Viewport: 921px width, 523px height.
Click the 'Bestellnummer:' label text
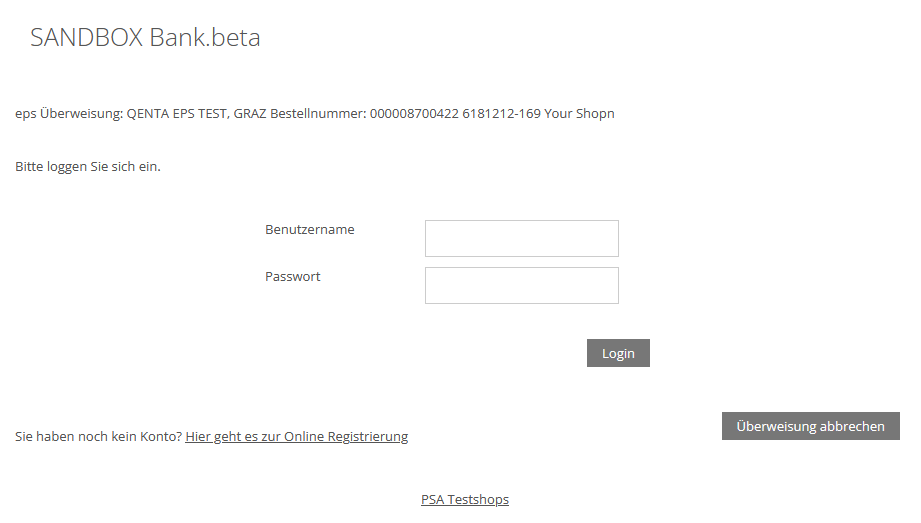click(x=318, y=113)
